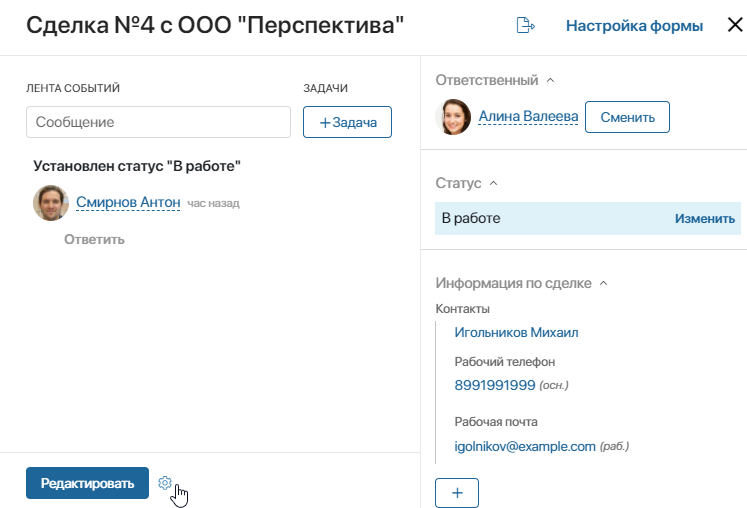Close the deal card window

pyautogui.click(x=735, y=25)
